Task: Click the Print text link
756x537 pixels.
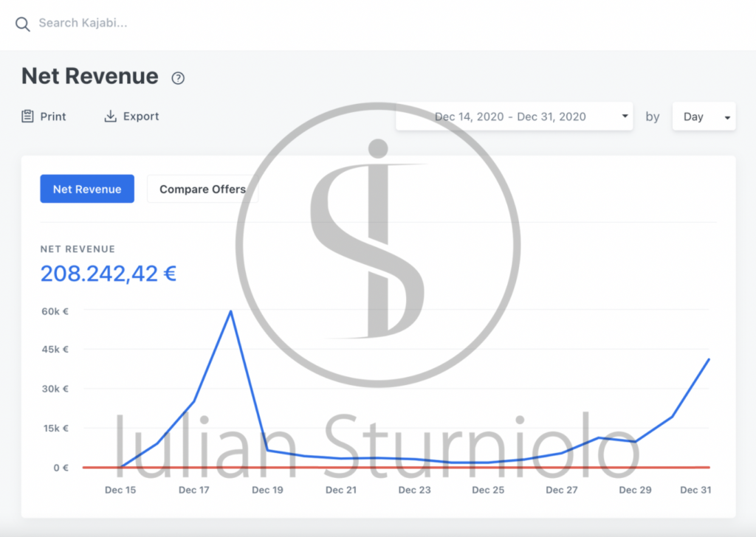Action: pos(53,117)
